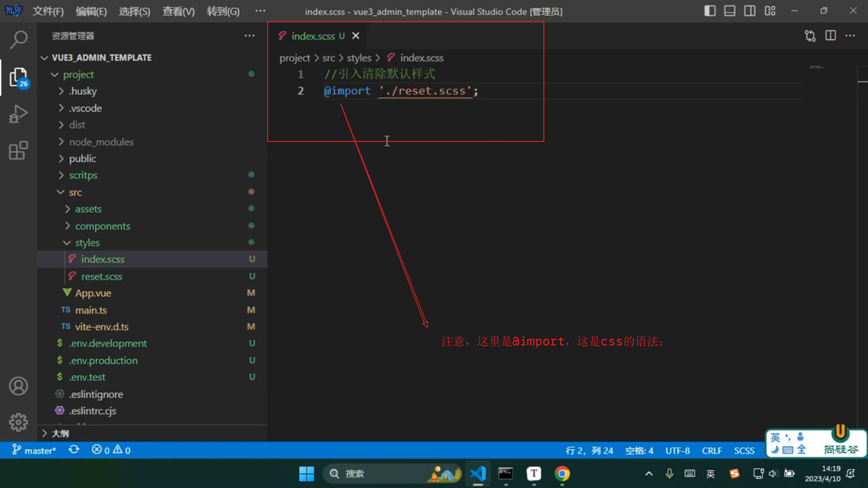The height and width of the screenshot is (488, 868).
Task: Toggle the secondary side bar layout icon
Action: coord(750,11)
